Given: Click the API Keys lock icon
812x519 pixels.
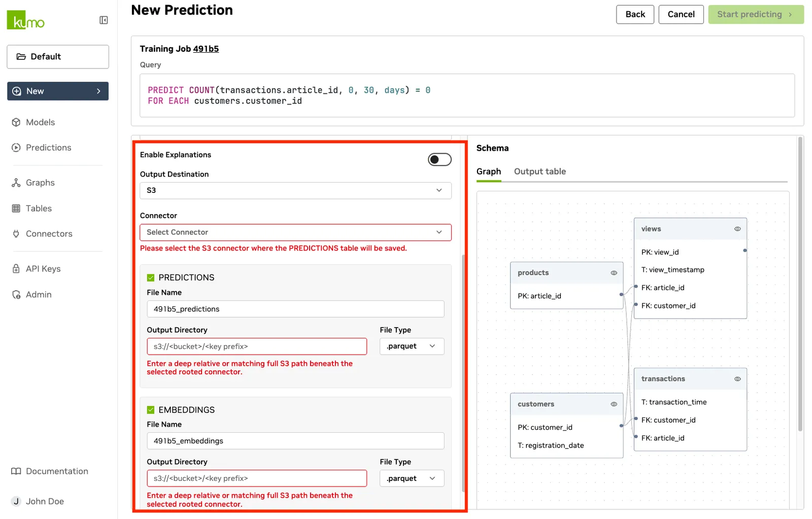Looking at the screenshot, I should 16,269.
